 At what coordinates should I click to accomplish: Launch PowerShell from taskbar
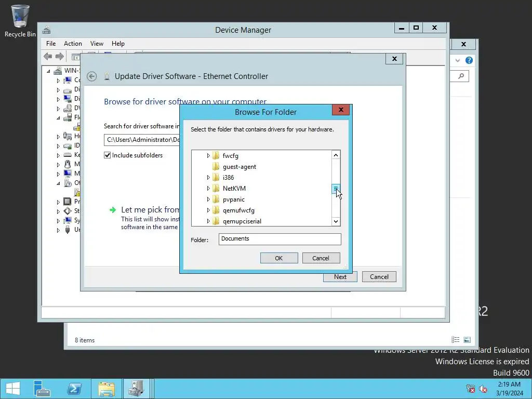point(74,389)
